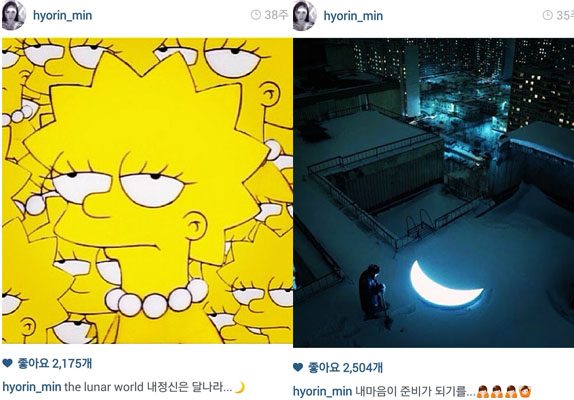View likes list showing 좋아요 2,175개

pyautogui.click(x=55, y=363)
